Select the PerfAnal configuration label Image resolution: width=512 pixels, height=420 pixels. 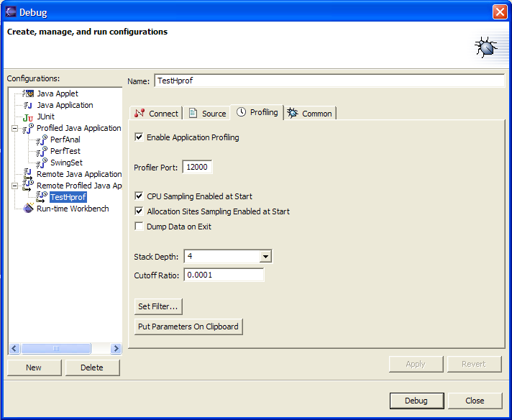[x=65, y=140]
